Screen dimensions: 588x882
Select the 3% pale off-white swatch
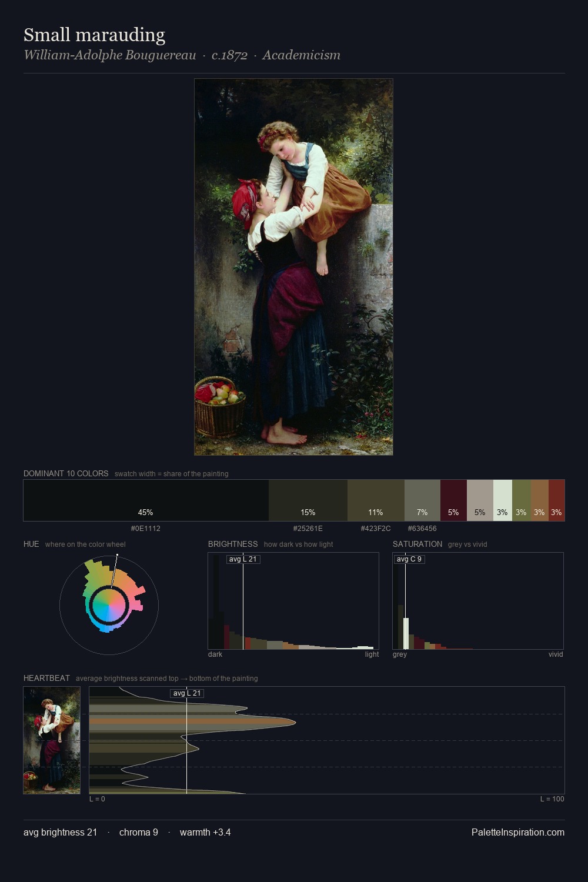click(503, 500)
